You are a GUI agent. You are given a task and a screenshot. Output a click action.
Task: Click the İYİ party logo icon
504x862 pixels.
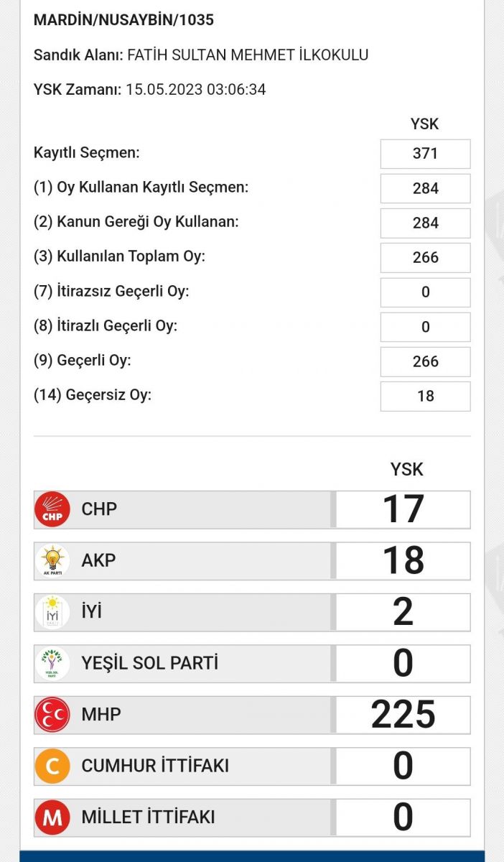click(x=52, y=612)
